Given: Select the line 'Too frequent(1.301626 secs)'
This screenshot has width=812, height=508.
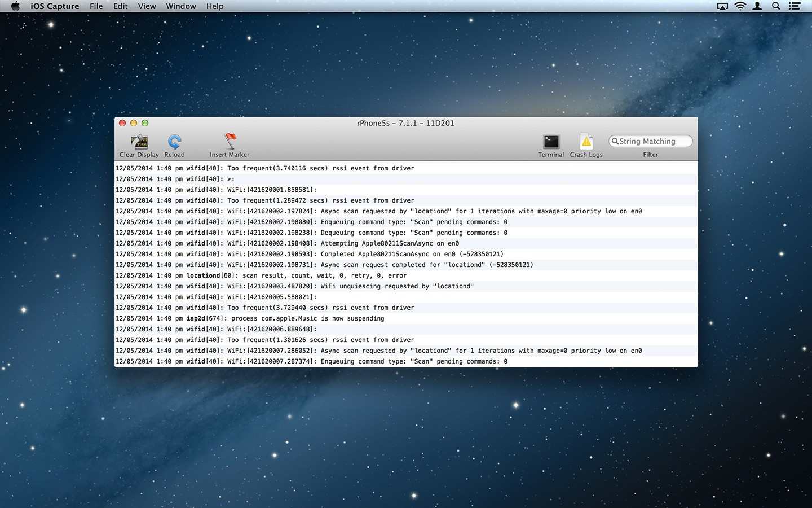Looking at the screenshot, I should tap(406, 340).
